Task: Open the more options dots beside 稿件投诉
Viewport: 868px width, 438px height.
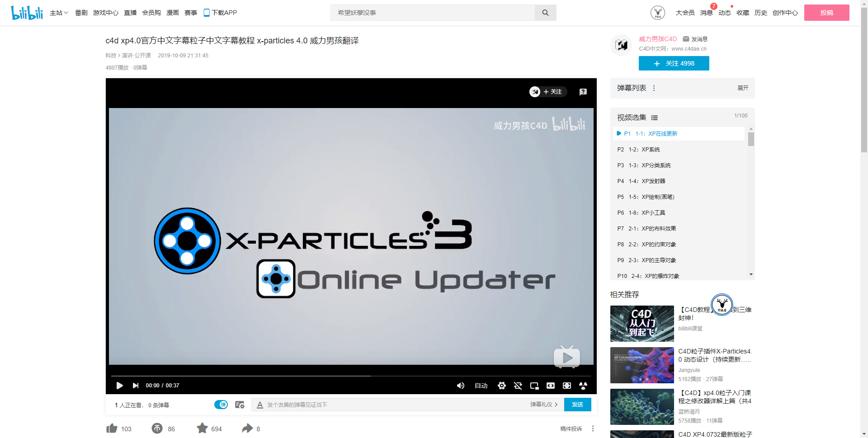Action: [x=593, y=429]
